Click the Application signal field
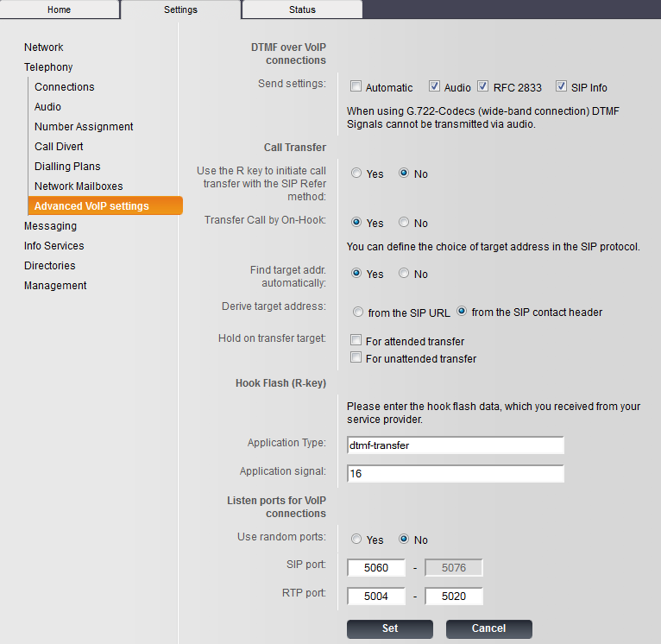 point(456,474)
